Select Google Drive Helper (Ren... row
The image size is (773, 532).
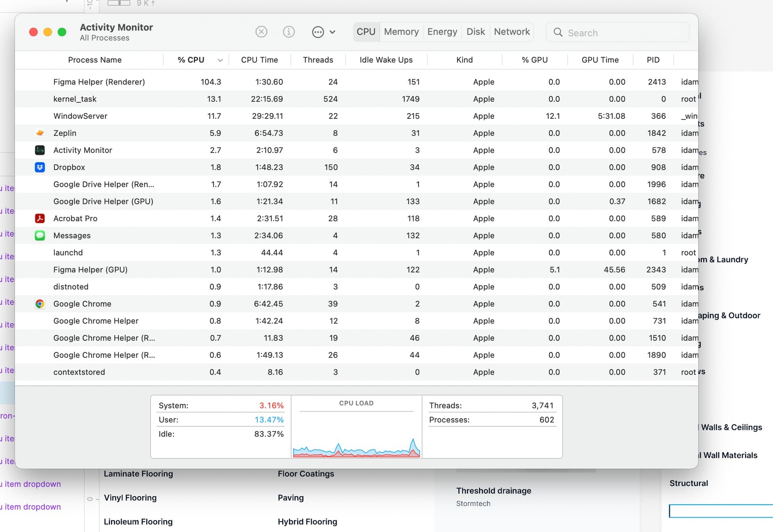point(356,184)
